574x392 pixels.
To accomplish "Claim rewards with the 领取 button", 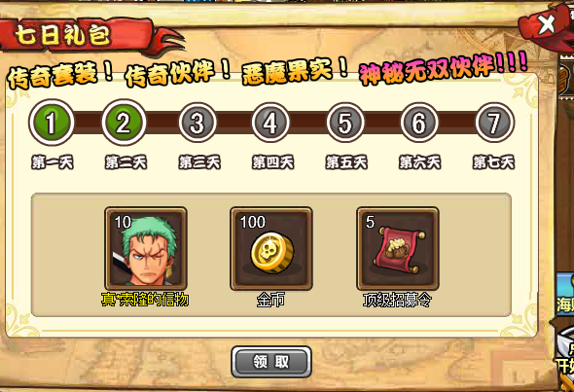I will click(271, 362).
